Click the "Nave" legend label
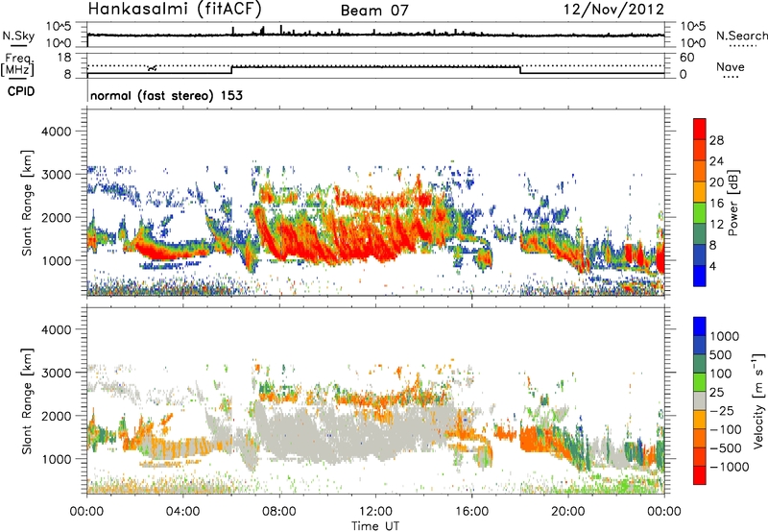The image size is (768, 532). (731, 66)
